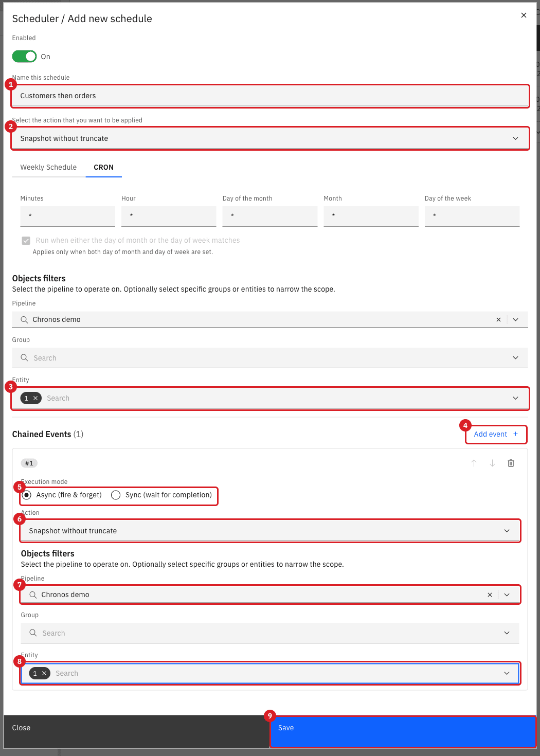Click the Add event link
This screenshot has height=756, width=540.
(x=496, y=434)
